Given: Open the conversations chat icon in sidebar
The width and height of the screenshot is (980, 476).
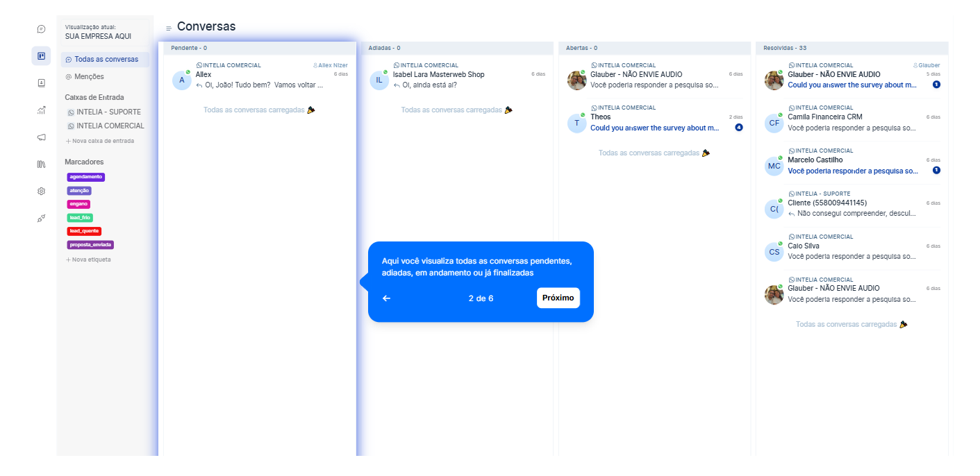Looking at the screenshot, I should click(x=41, y=29).
